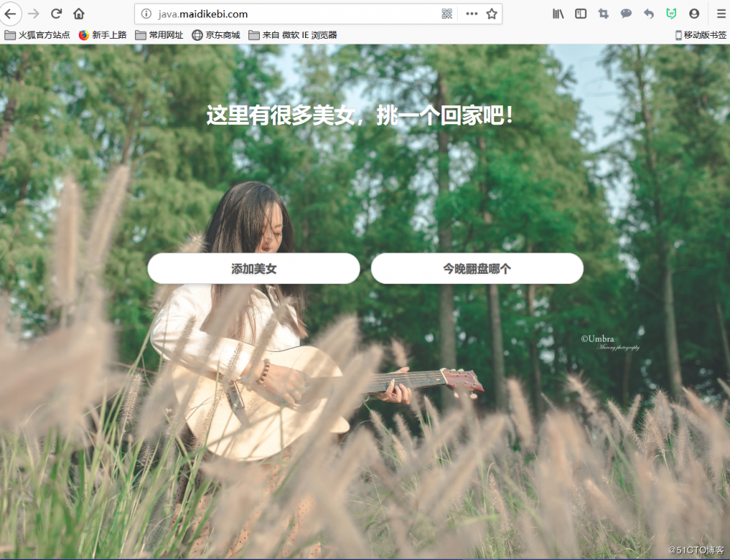Viewport: 730px width, 560px height.
Task: Open the QR code icon in address bar
Action: (447, 14)
